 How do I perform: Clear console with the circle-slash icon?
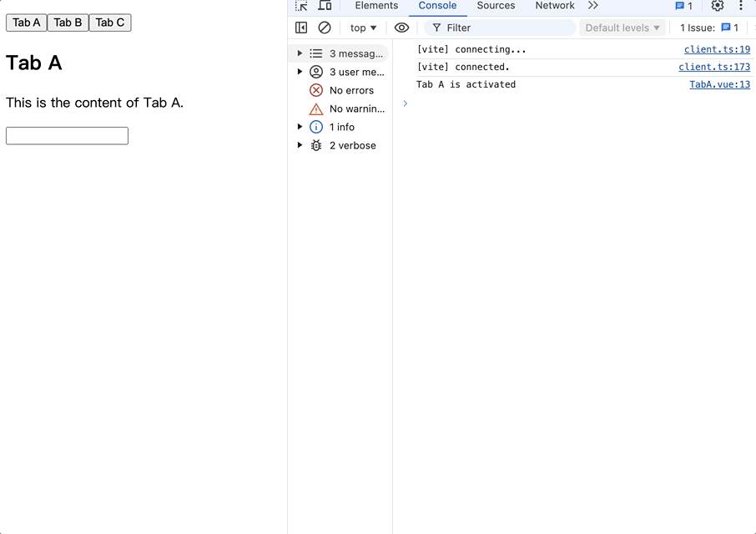coord(325,28)
